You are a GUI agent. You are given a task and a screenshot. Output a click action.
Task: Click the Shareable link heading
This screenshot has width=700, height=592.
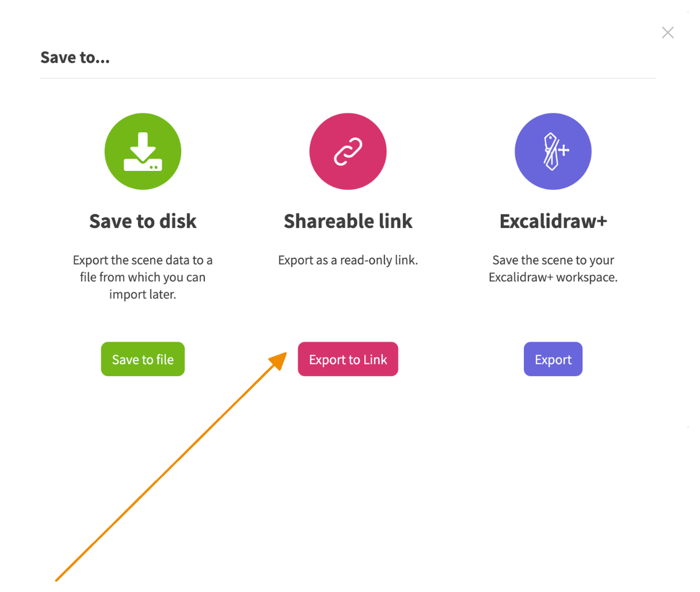tap(348, 221)
